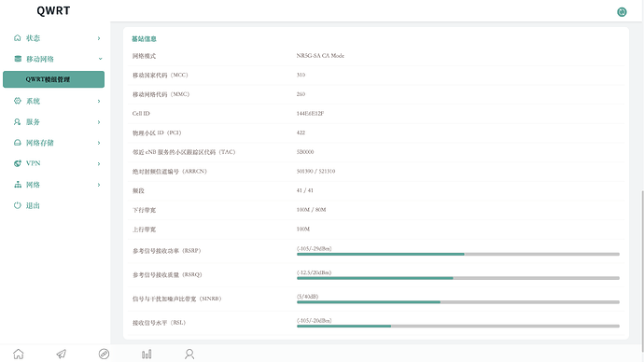Click the QWRT logo title
This screenshot has width=644, height=362.
click(x=53, y=10)
